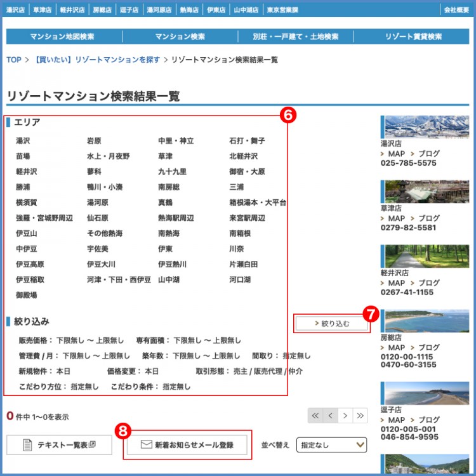Open the 並べ替え sort dropdown
This screenshot has height=476, width=476.
(333, 445)
